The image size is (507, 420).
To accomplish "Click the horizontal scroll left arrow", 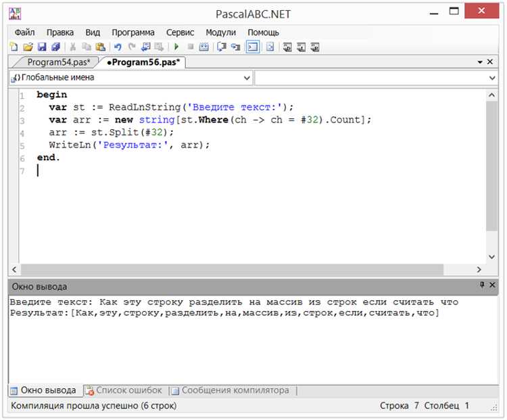I will click(x=14, y=269).
